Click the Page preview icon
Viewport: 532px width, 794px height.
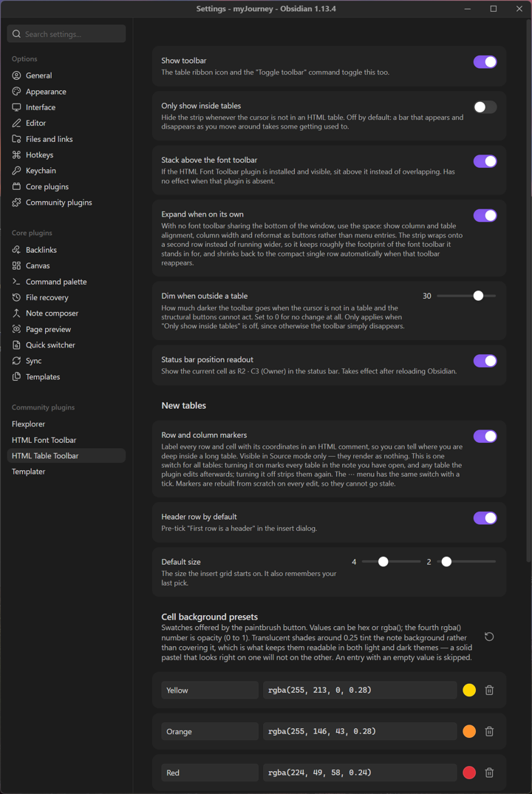(17, 329)
